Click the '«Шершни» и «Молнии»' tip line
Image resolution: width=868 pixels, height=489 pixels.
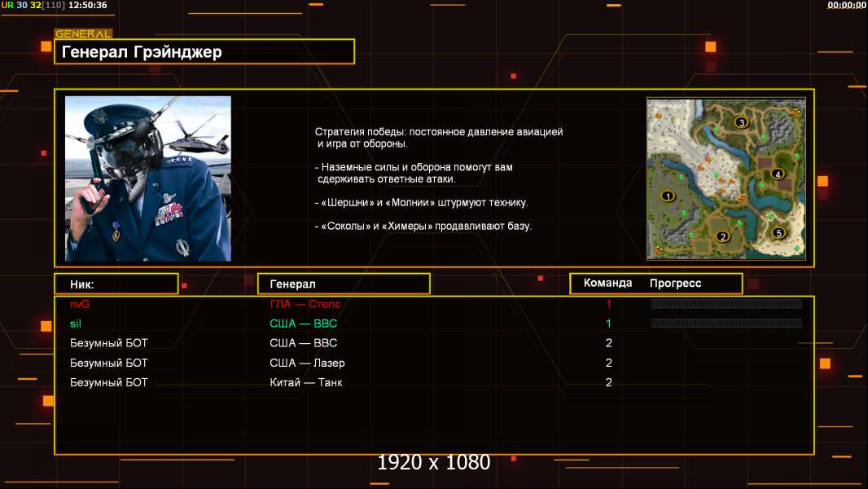(x=421, y=203)
